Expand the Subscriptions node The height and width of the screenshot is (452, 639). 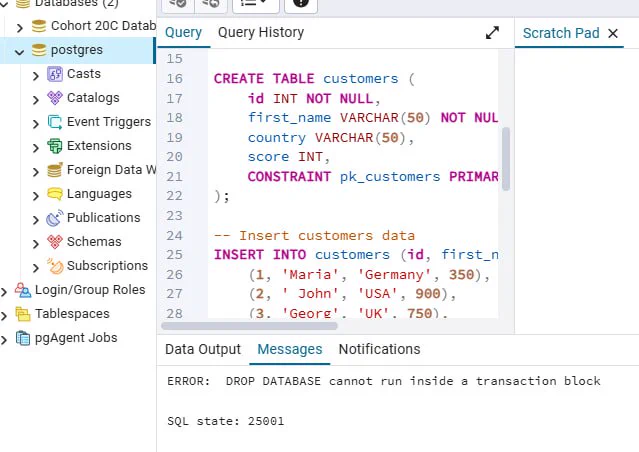point(36,267)
